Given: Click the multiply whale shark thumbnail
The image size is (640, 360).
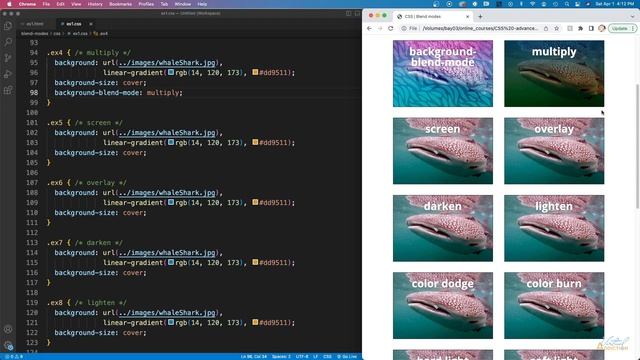Looking at the screenshot, I should point(554,73).
